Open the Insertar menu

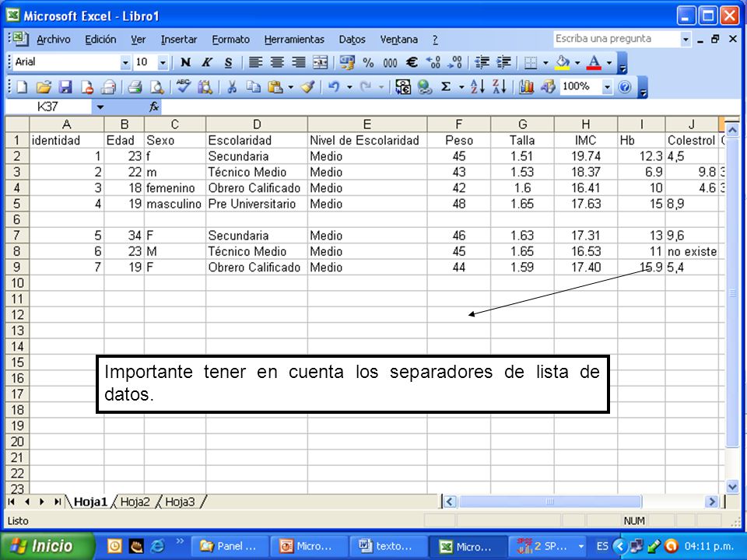coord(179,40)
